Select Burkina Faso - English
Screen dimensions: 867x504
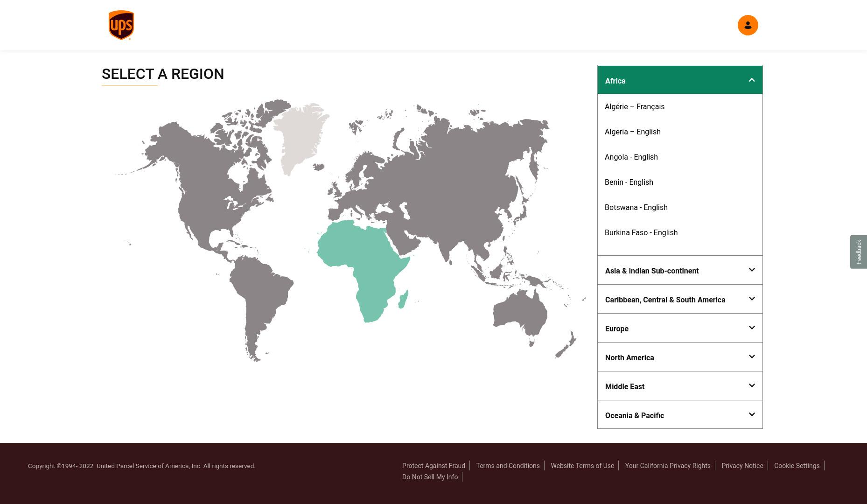[641, 232]
